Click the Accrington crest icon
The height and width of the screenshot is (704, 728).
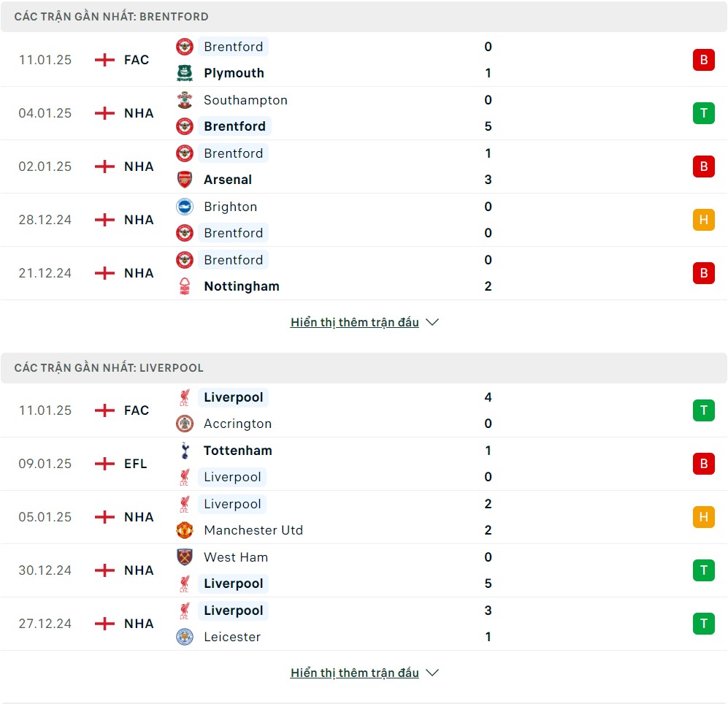[x=185, y=424]
